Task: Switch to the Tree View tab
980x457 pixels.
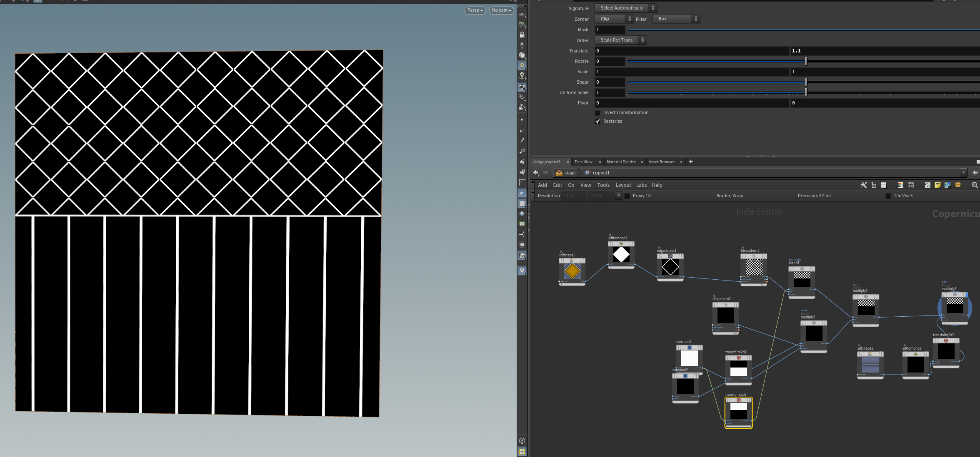Action: 583,162
